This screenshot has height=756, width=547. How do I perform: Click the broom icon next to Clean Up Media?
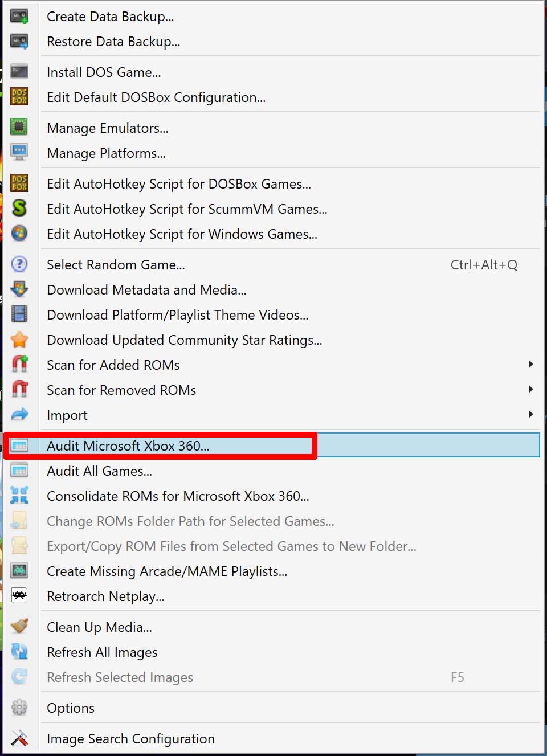(19, 627)
